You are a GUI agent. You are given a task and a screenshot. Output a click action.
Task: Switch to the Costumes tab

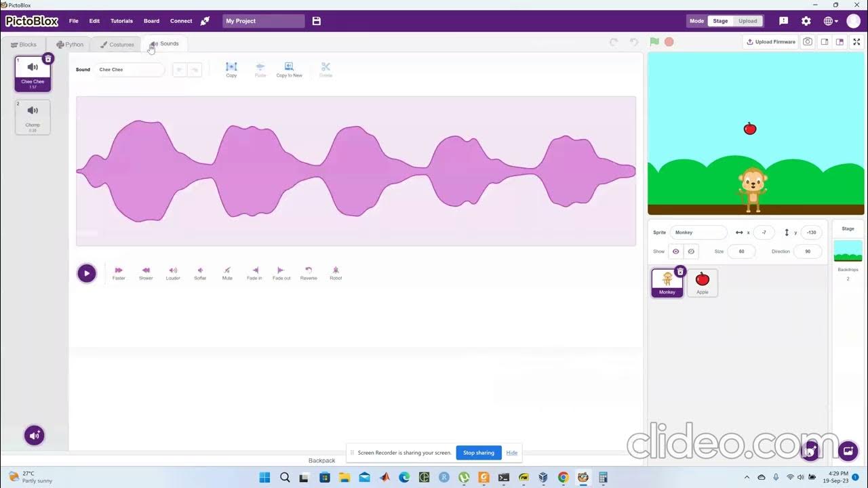[117, 45]
